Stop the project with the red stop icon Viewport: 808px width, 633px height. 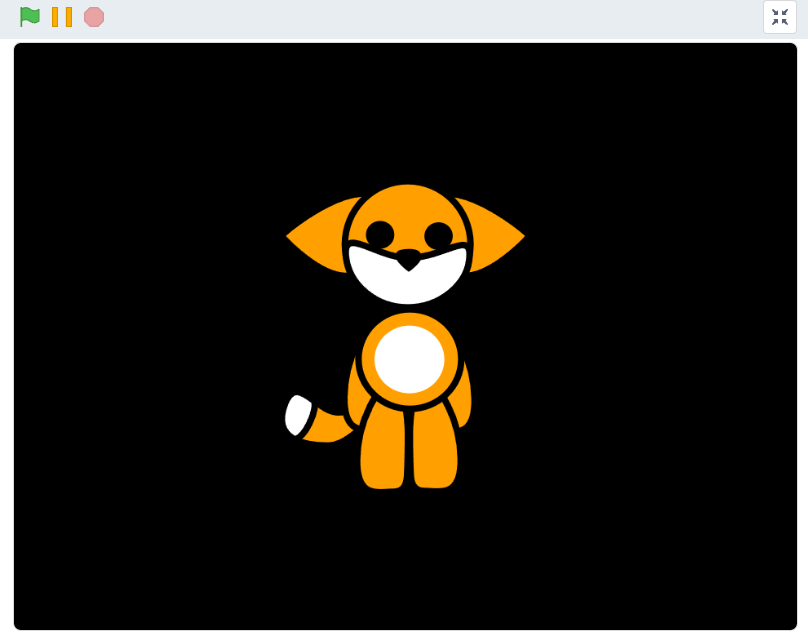click(93, 17)
